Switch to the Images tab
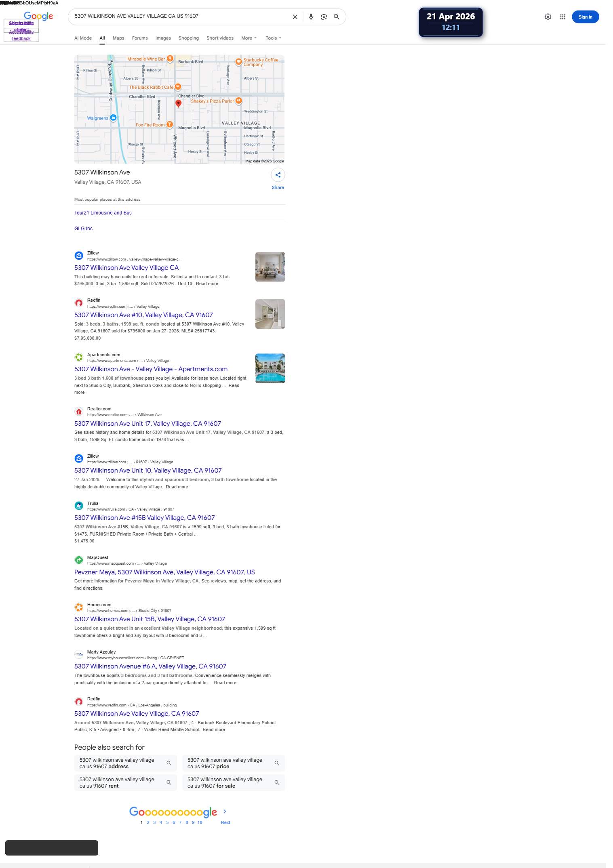 [x=163, y=38]
